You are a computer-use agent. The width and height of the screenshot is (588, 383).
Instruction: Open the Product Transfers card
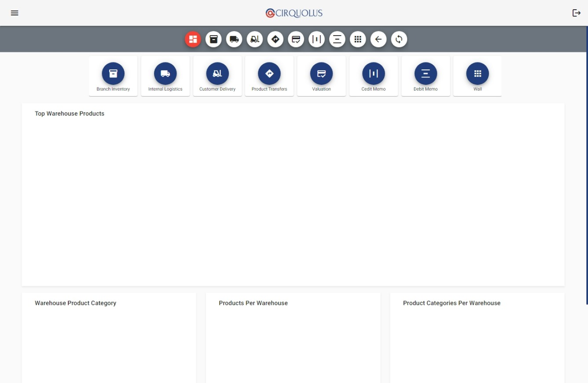click(269, 76)
